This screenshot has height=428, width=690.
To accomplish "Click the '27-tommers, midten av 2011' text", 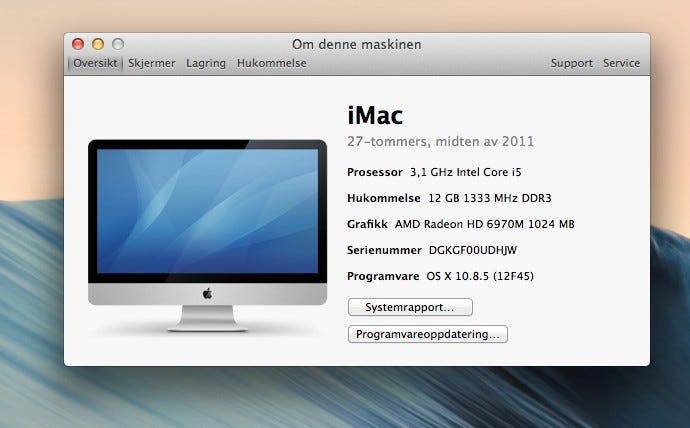I will (440, 142).
